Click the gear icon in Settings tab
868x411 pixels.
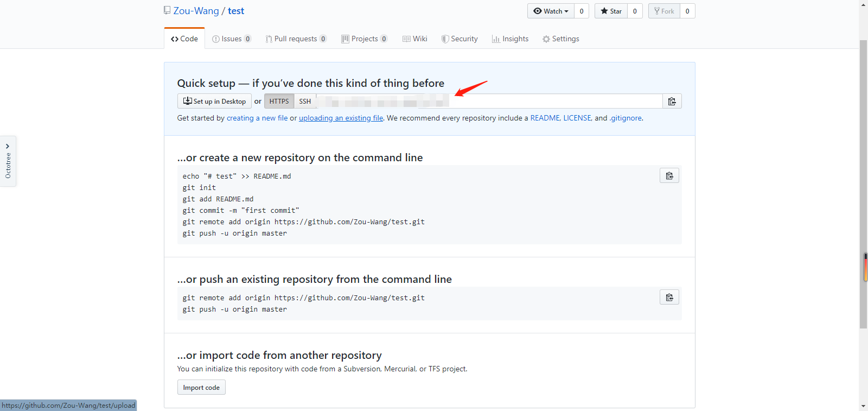546,39
